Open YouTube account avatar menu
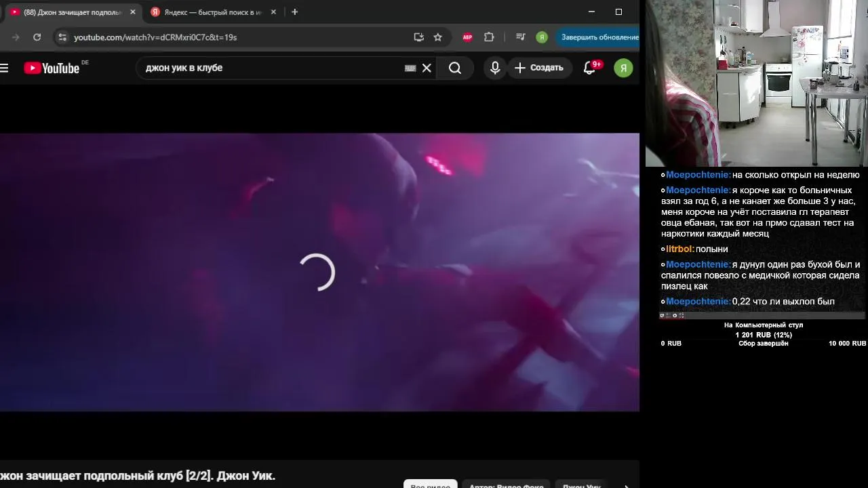868x488 pixels. pyautogui.click(x=623, y=68)
